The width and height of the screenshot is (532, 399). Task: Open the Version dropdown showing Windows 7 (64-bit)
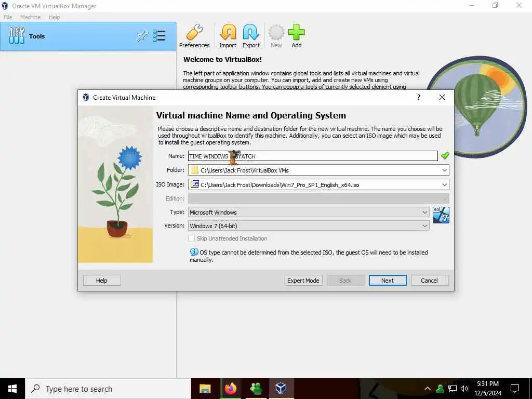coord(309,225)
